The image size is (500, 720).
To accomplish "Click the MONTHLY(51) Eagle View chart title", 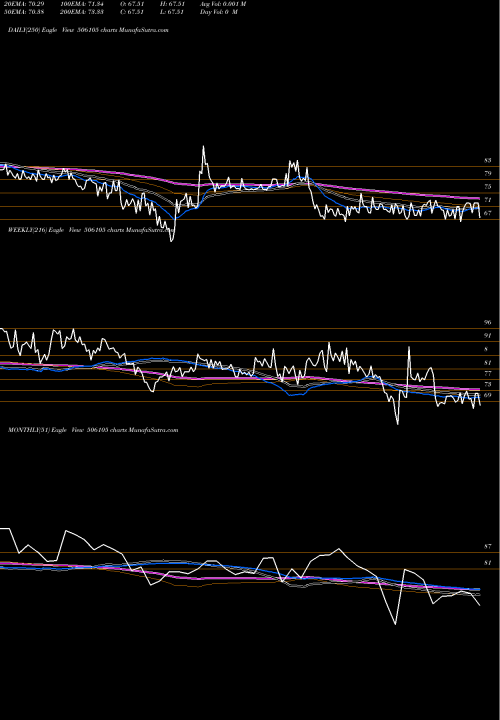I will 93,430.
